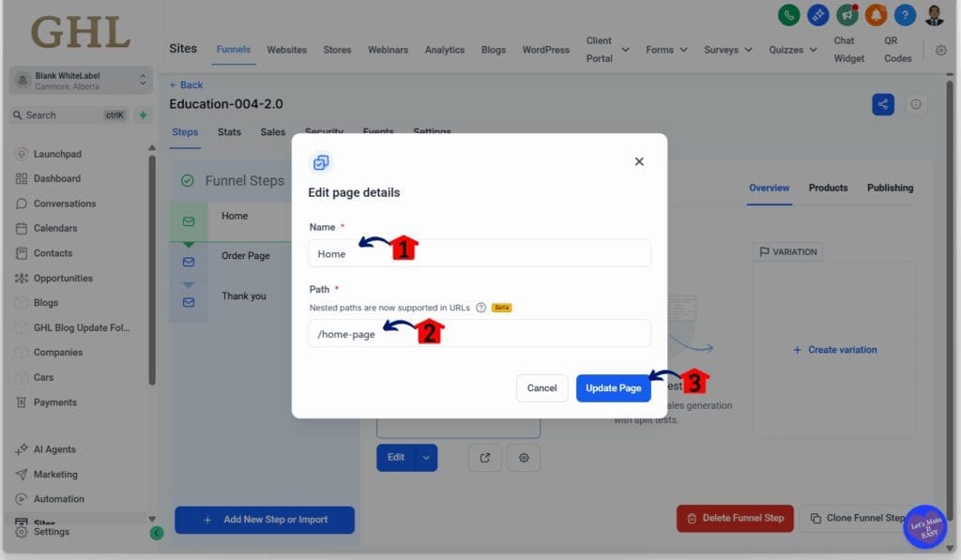Expand the chevron next to the Edit button

pos(425,458)
